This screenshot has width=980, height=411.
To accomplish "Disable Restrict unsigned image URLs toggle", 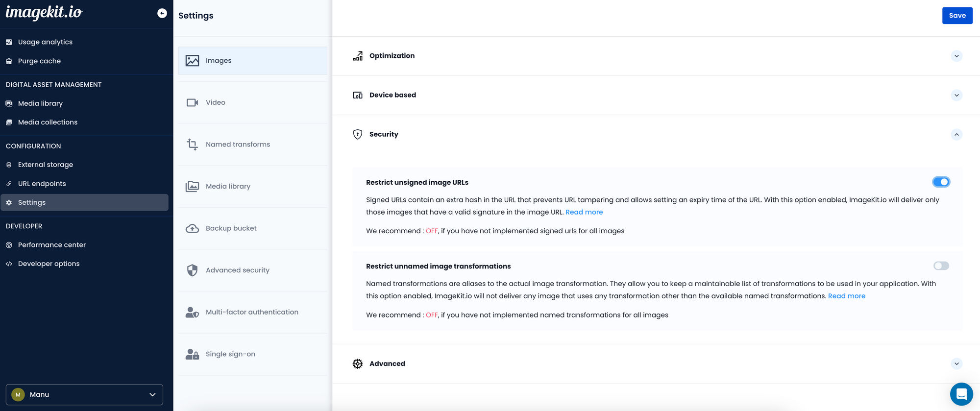I will pos(941,182).
